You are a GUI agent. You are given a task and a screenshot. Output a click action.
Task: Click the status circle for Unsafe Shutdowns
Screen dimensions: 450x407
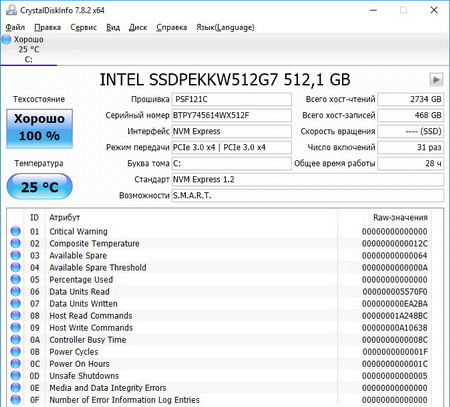tap(16, 376)
